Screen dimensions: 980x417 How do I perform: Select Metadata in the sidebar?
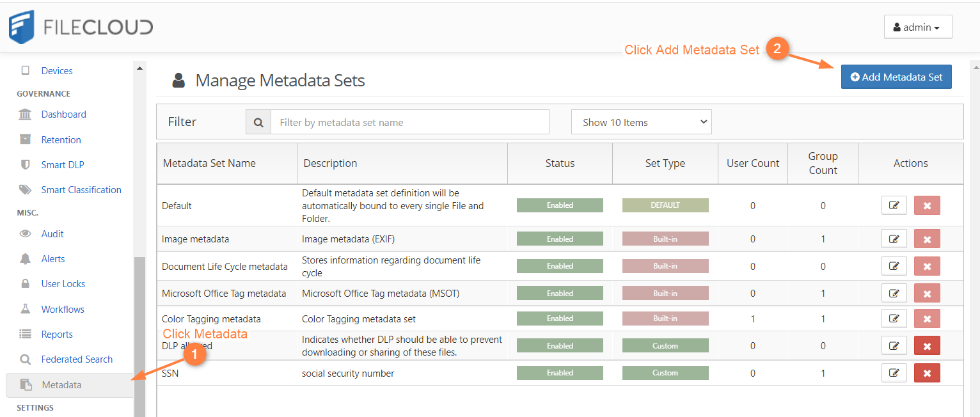click(61, 385)
